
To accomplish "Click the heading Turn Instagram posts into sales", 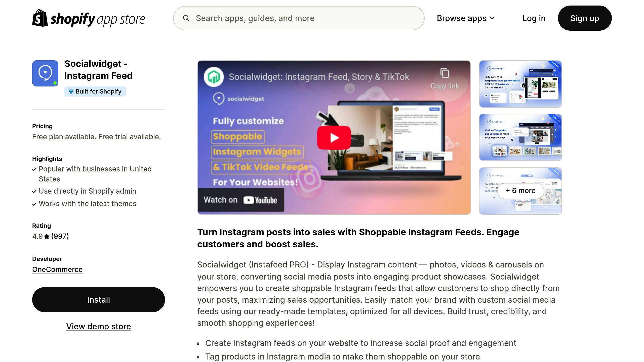I will point(358,238).
